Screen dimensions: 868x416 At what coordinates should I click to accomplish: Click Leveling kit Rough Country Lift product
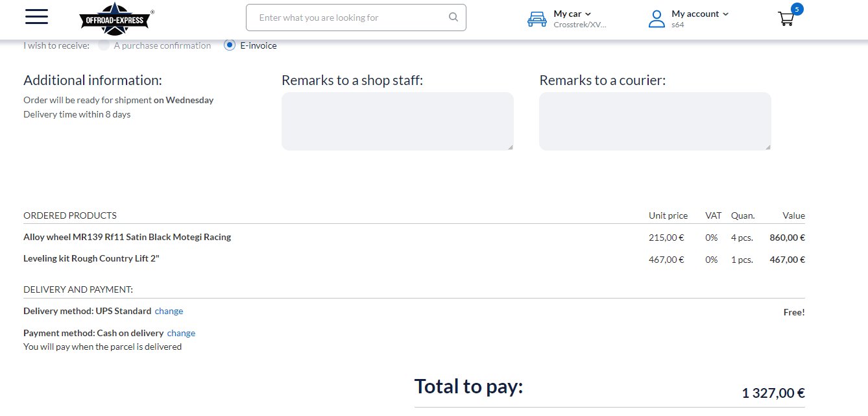pos(91,258)
